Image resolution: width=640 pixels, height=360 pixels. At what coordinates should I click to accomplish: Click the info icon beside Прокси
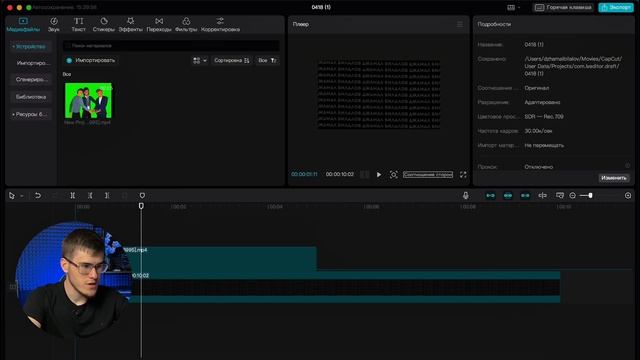[x=627, y=165]
